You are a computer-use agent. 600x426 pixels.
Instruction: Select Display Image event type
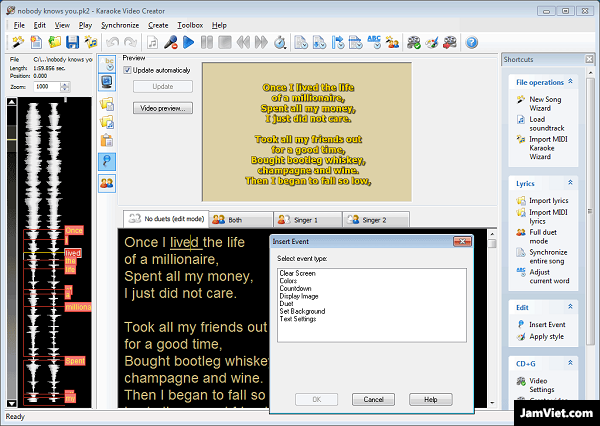point(298,296)
